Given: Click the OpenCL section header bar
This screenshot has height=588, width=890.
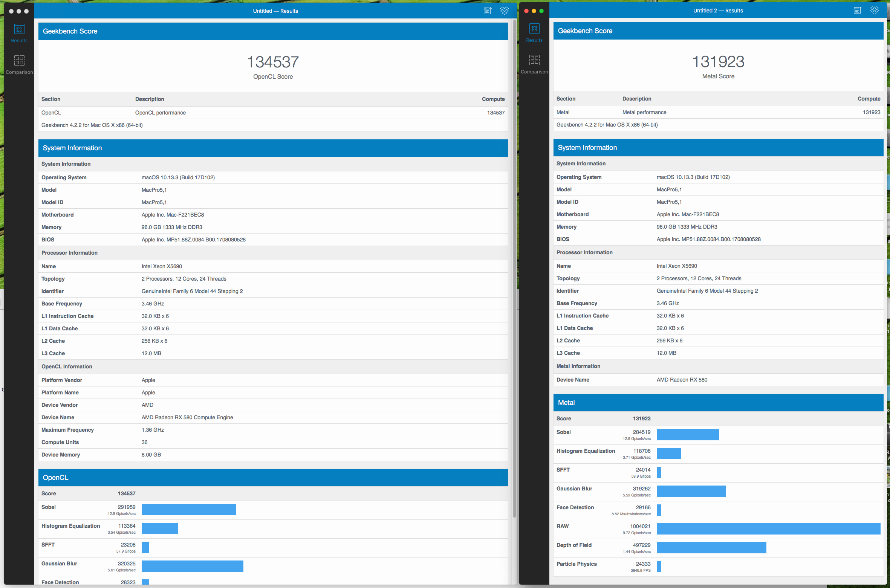Looking at the screenshot, I should coord(273,478).
